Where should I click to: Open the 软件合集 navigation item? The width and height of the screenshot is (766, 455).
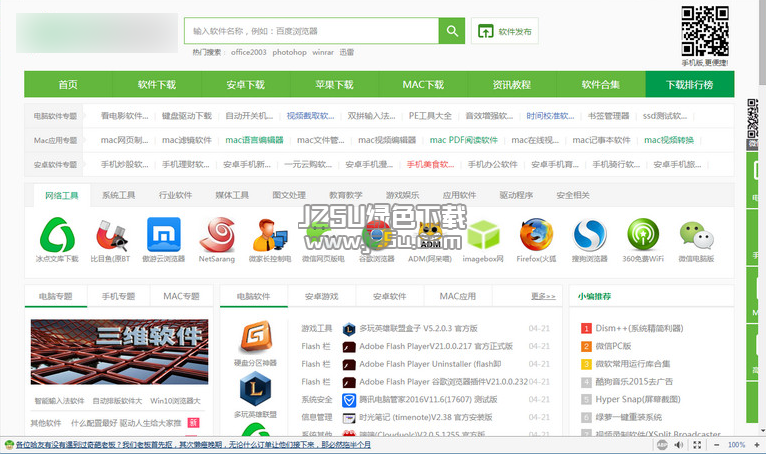600,85
